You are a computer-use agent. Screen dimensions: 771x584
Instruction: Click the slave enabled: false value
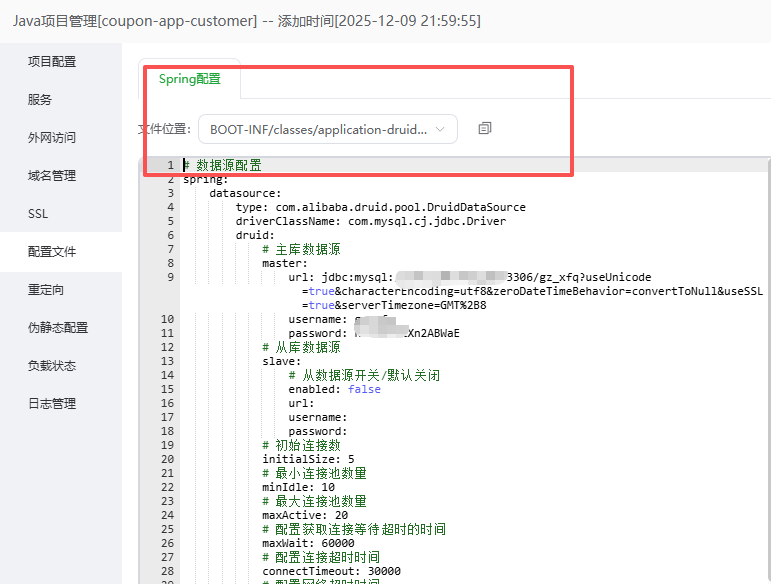coord(364,389)
